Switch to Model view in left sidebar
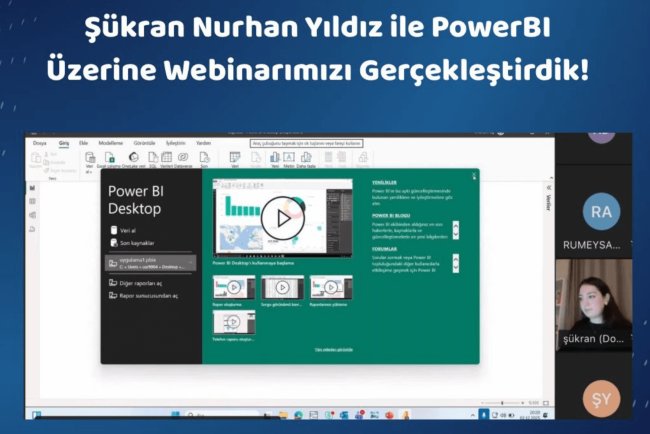 pos(32,215)
